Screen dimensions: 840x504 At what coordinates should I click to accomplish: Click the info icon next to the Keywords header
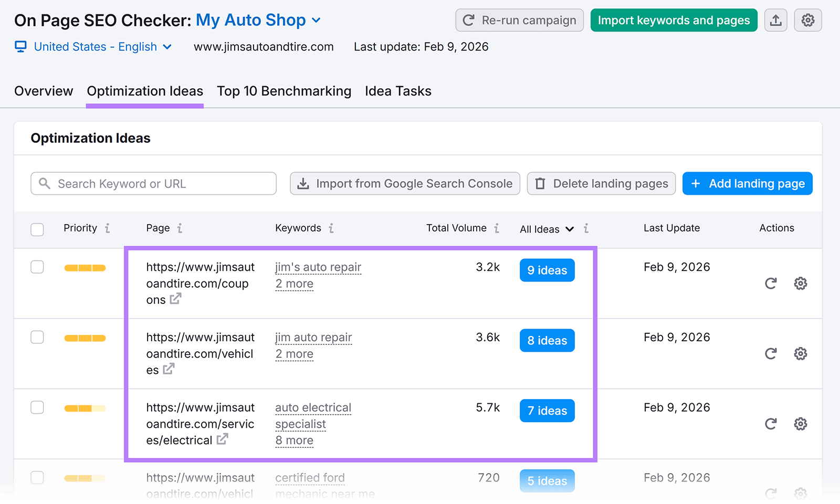(331, 228)
